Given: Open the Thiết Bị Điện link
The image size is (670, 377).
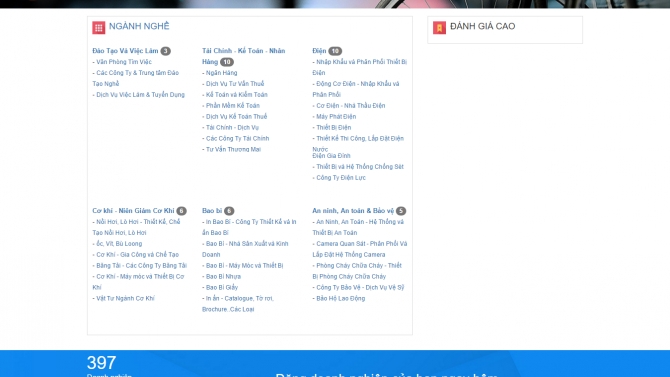Looking at the screenshot, I should [334, 127].
